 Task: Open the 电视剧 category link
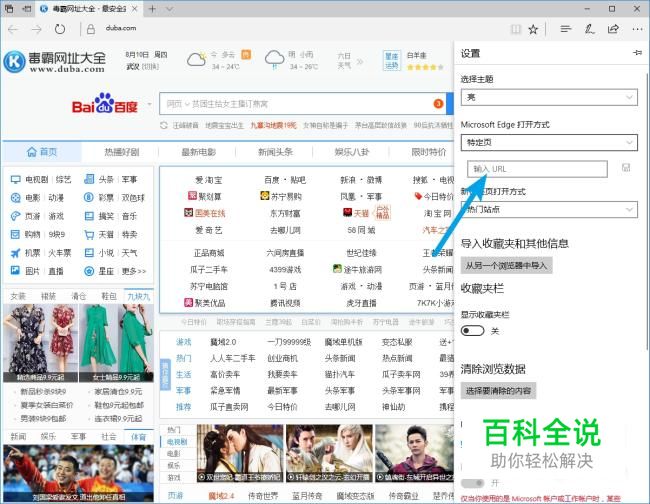[37, 179]
